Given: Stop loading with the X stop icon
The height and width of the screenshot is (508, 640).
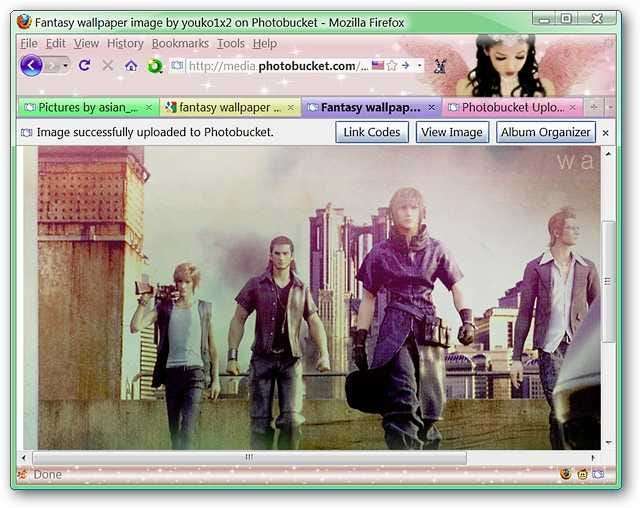Looking at the screenshot, I should click(x=108, y=65).
